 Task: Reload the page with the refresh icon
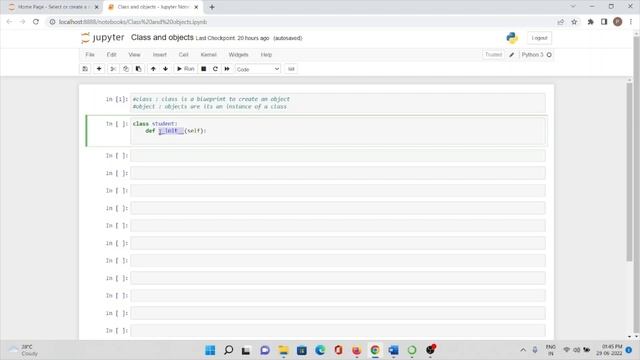36,22
